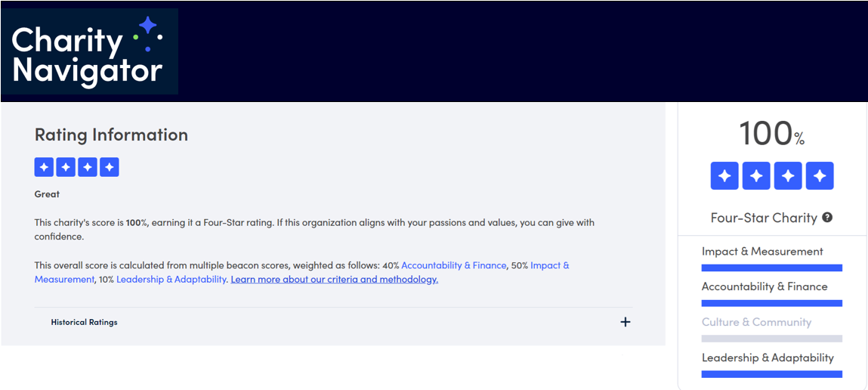Click the Four-Star Charity label

(764, 218)
